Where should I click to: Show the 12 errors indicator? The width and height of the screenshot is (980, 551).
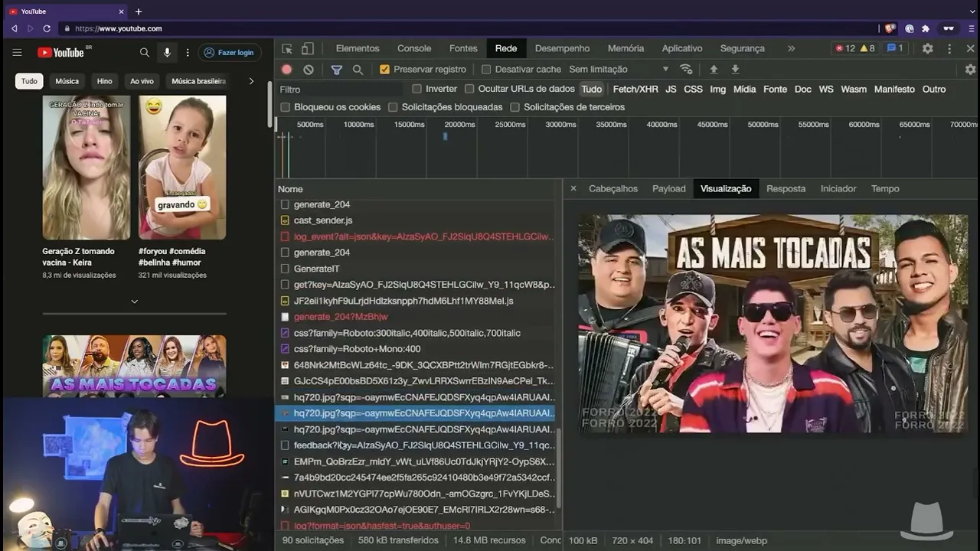coord(844,48)
